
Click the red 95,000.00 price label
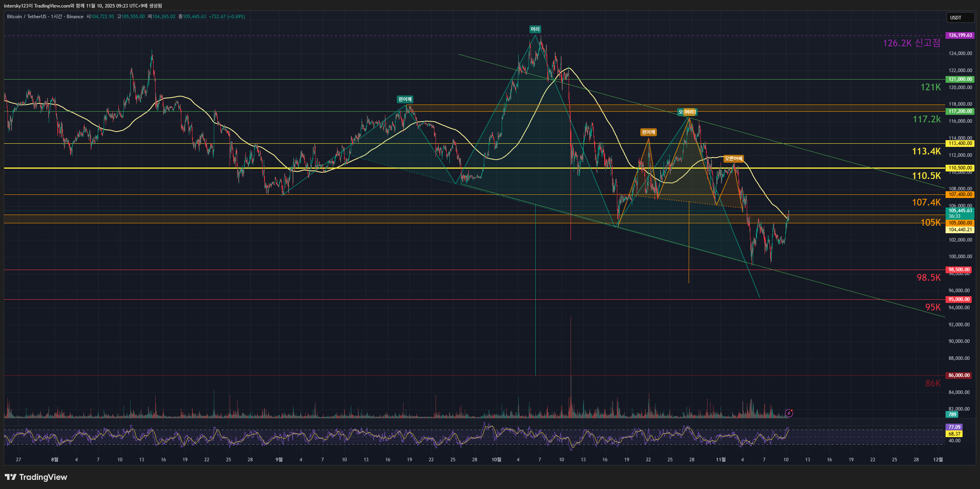(959, 299)
